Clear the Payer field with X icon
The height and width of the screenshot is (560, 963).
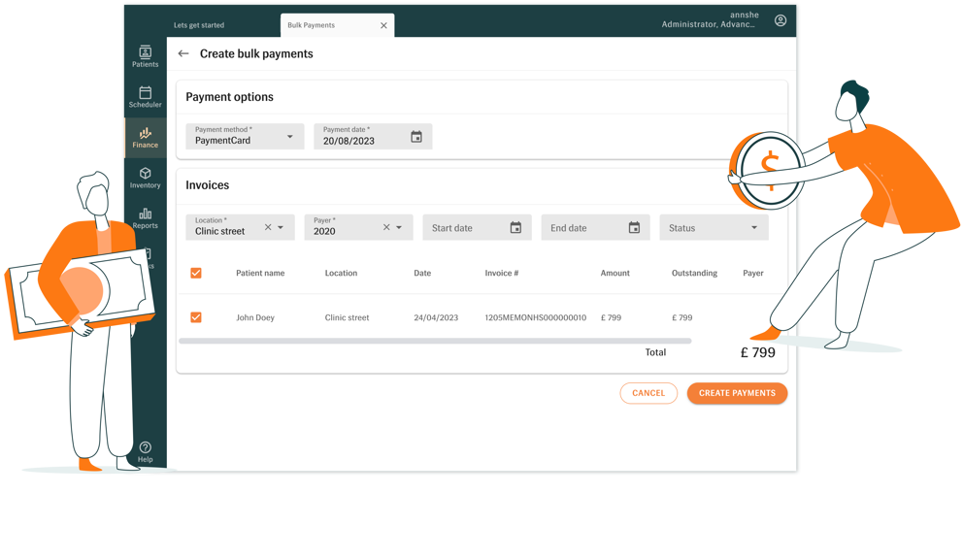point(386,227)
